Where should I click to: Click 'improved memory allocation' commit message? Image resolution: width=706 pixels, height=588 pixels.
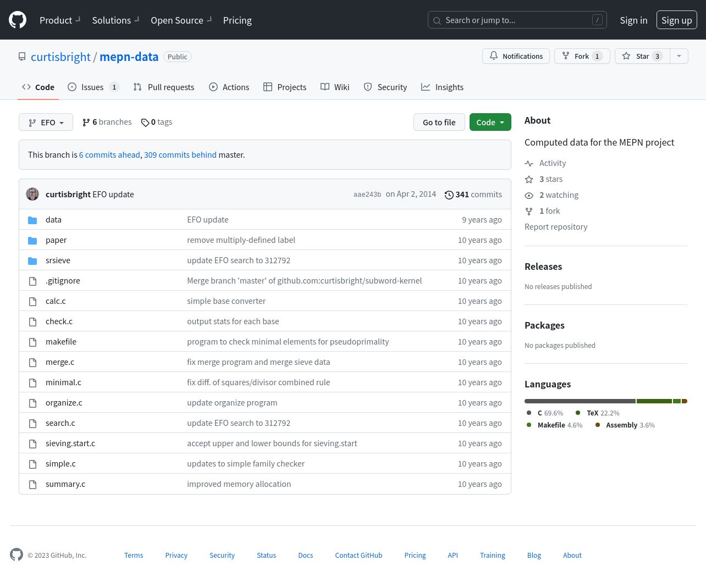click(x=239, y=484)
